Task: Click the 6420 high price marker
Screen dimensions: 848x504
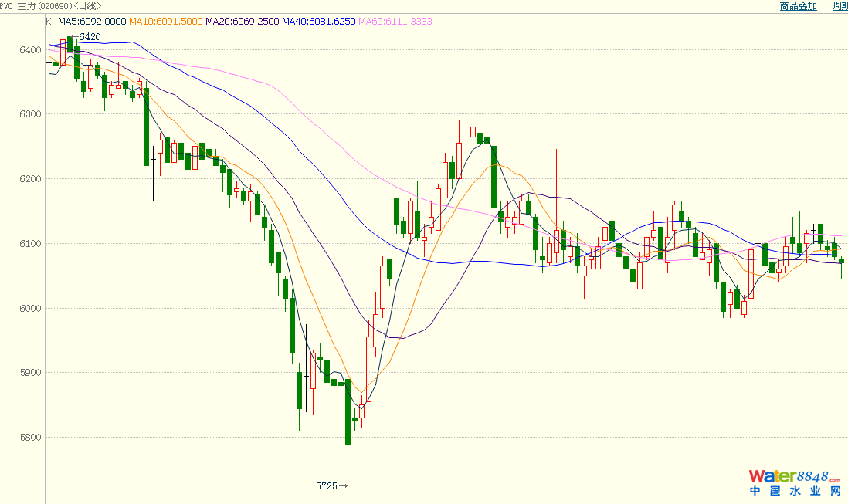Action: (90, 37)
